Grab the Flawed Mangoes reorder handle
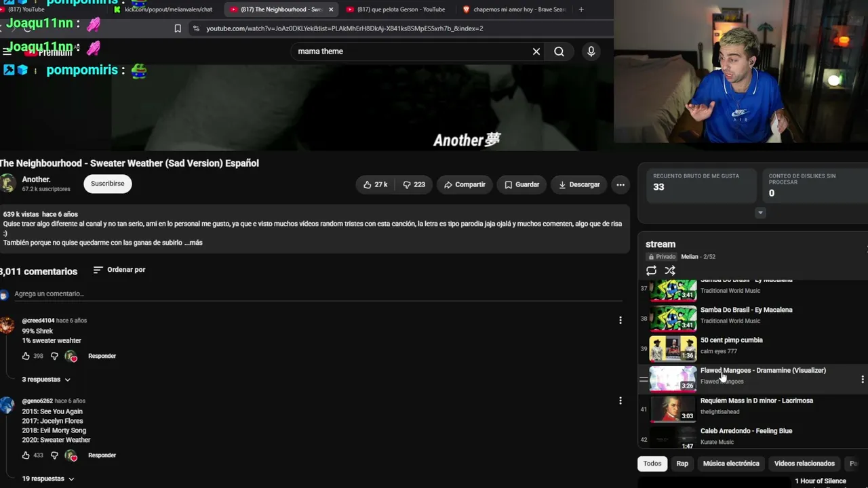868x488 pixels. 644,380
